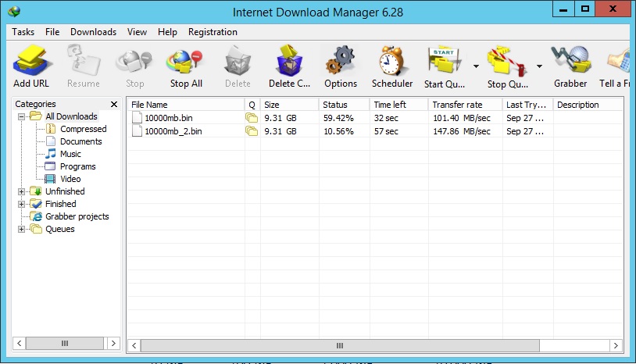Click the Stop toolbar icon
The width and height of the screenshot is (636, 364).
134,62
